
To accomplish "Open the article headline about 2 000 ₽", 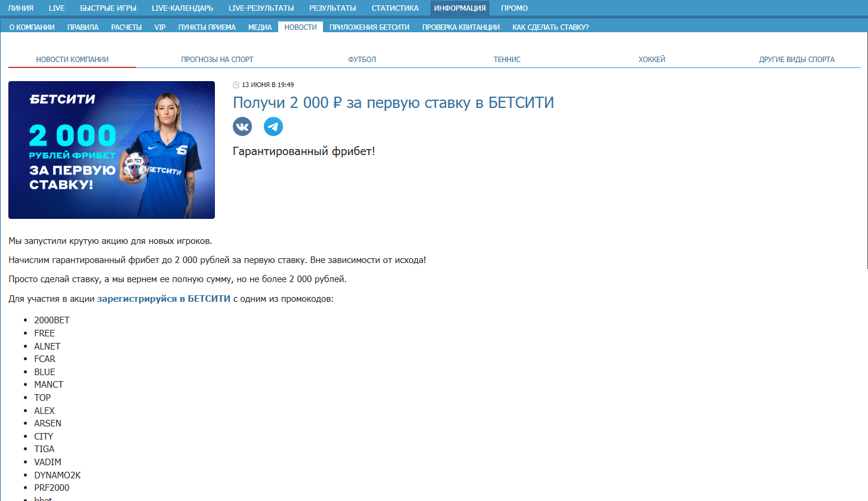I will [x=393, y=103].
